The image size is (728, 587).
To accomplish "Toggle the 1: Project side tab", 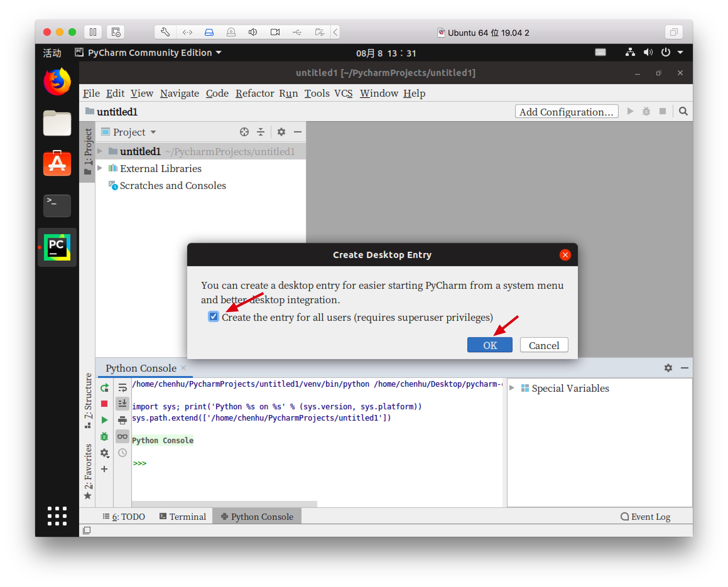I will 88,152.
